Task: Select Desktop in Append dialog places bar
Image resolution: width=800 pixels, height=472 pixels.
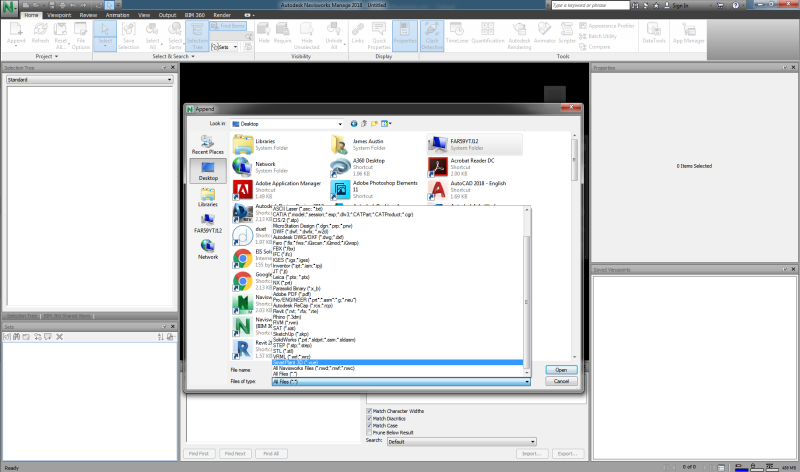Action: [208, 171]
